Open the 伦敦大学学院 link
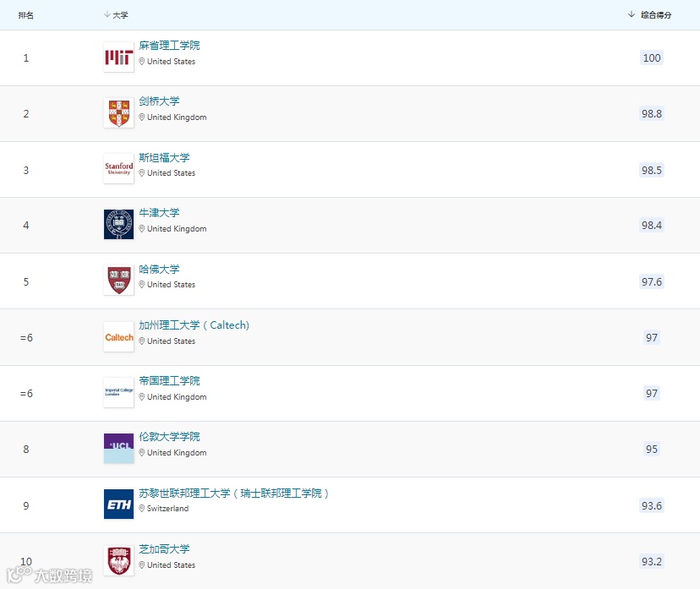700x589 pixels. (169, 437)
